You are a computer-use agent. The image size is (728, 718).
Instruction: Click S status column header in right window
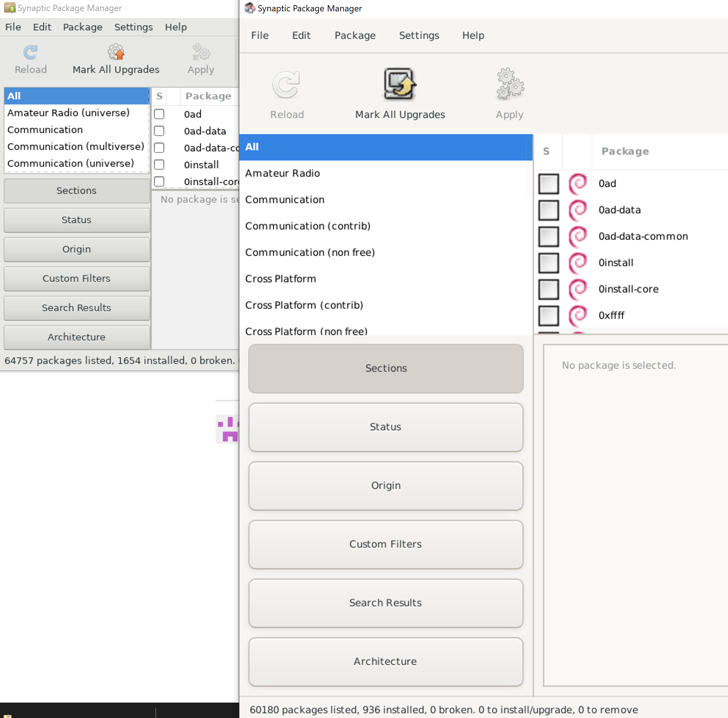tap(546, 151)
